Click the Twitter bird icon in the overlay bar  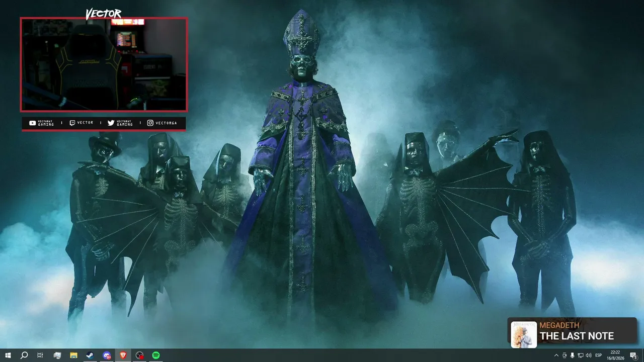tap(111, 123)
